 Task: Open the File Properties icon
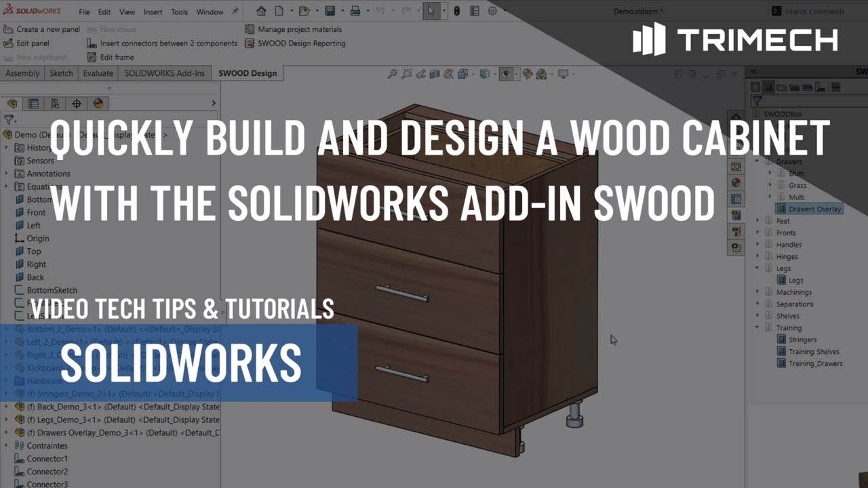tap(475, 11)
